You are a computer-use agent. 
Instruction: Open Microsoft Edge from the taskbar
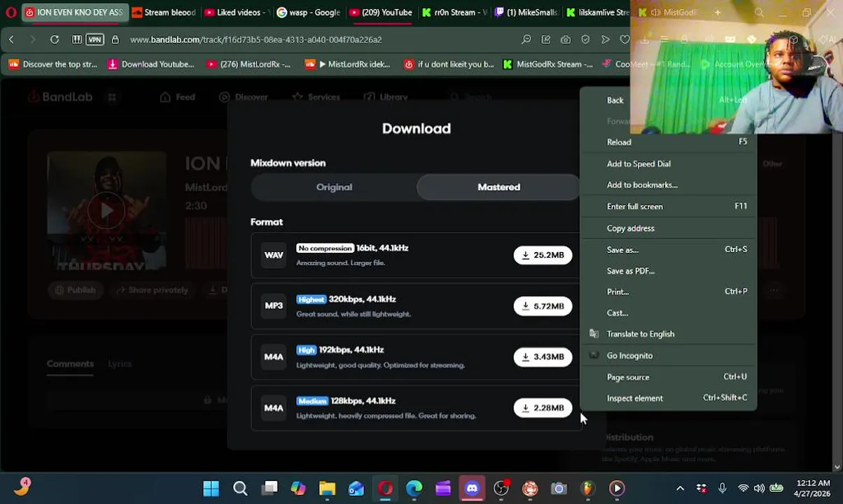click(x=414, y=489)
